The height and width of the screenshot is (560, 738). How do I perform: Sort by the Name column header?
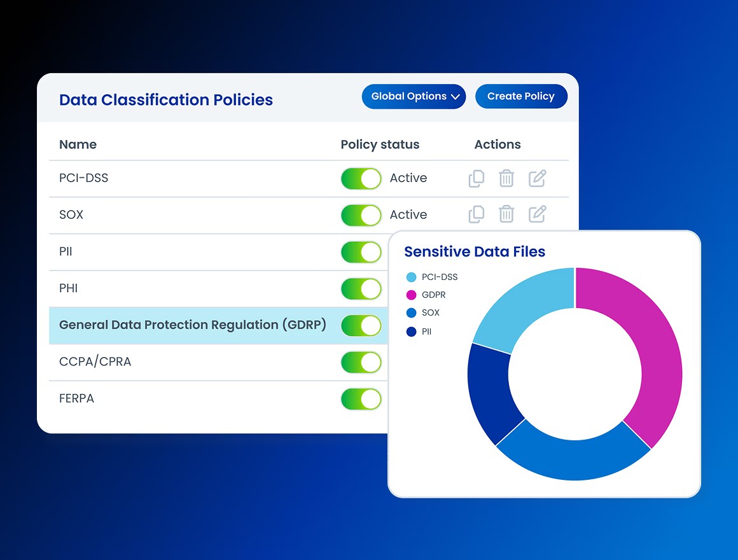point(78,144)
